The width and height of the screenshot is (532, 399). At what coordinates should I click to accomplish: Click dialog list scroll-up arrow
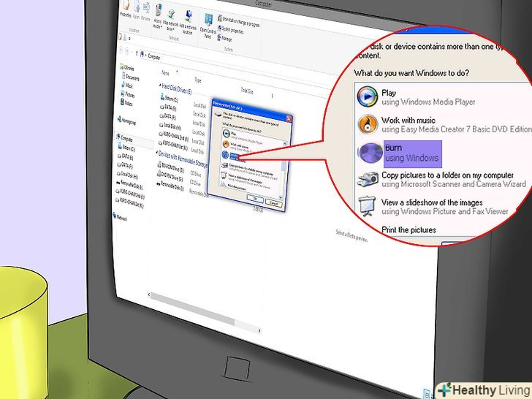284,144
